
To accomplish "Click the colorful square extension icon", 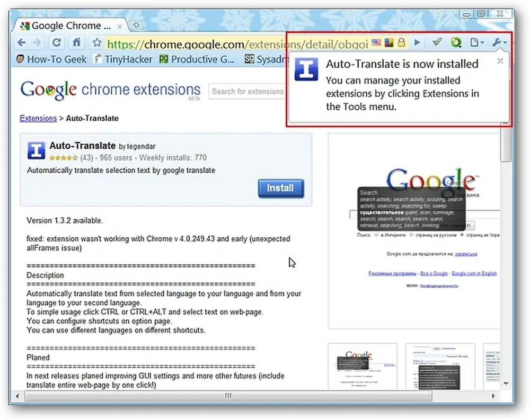I will [389, 42].
